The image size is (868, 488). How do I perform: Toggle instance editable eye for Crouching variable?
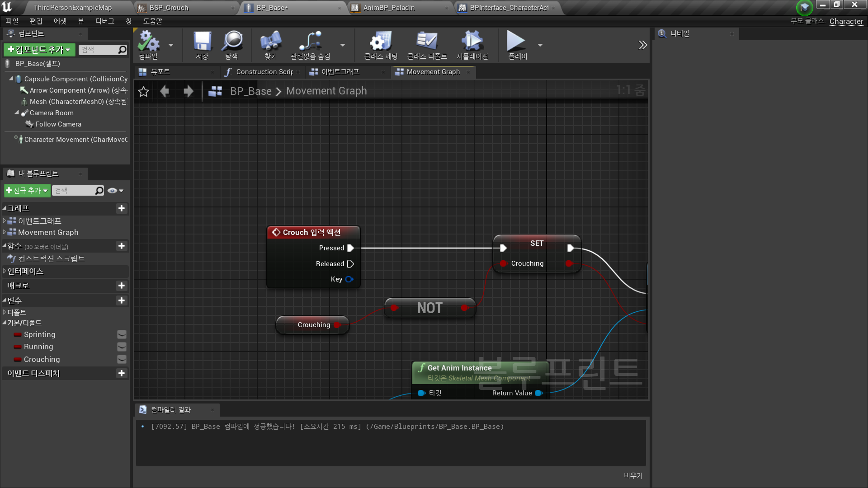coord(121,359)
